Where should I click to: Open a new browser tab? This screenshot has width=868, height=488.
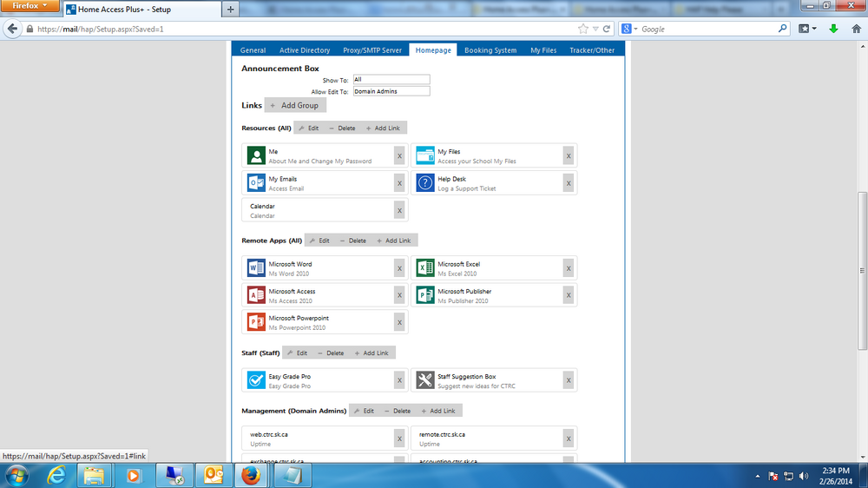click(230, 9)
